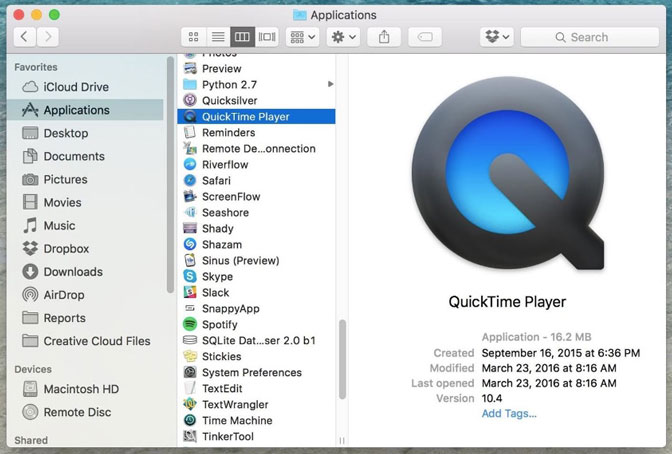Image resolution: width=672 pixels, height=454 pixels.
Task: Click the Pictures camera icon
Action: pyautogui.click(x=30, y=179)
